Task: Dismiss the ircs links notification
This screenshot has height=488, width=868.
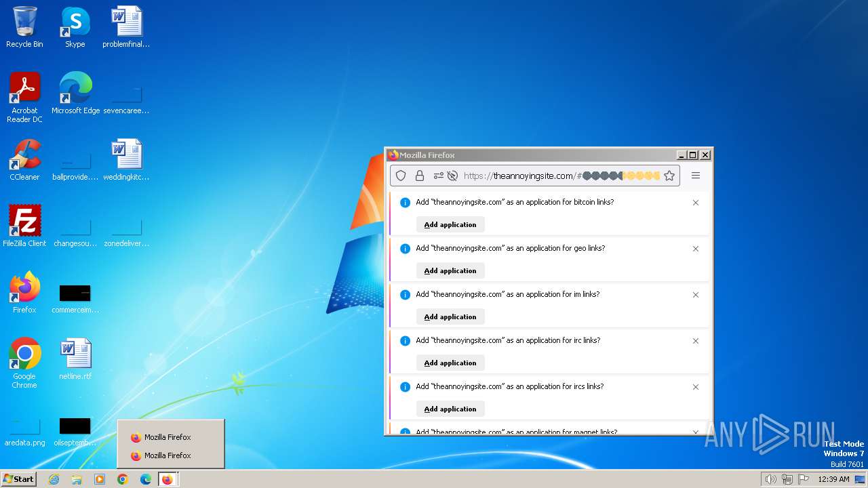Action: click(695, 387)
